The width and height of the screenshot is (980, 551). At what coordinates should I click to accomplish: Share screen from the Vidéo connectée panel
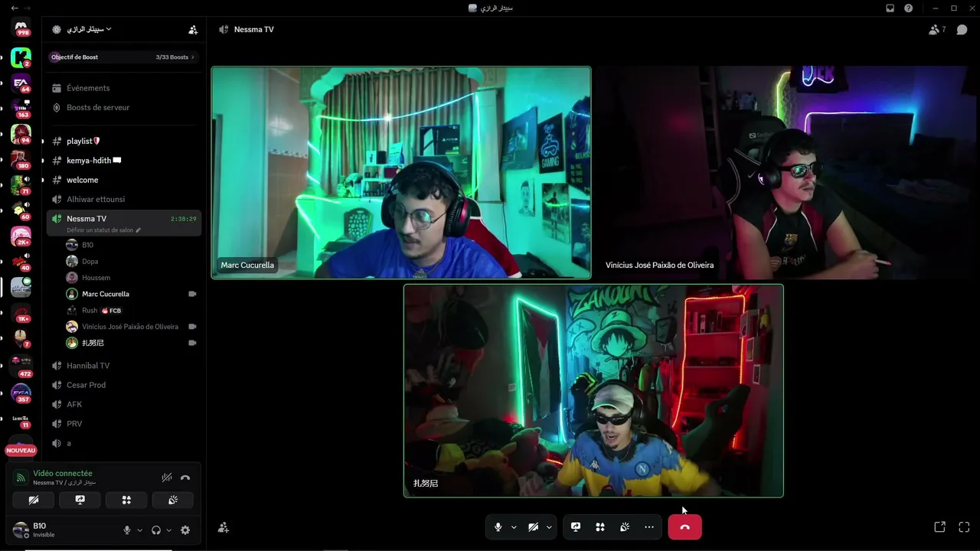click(x=80, y=500)
